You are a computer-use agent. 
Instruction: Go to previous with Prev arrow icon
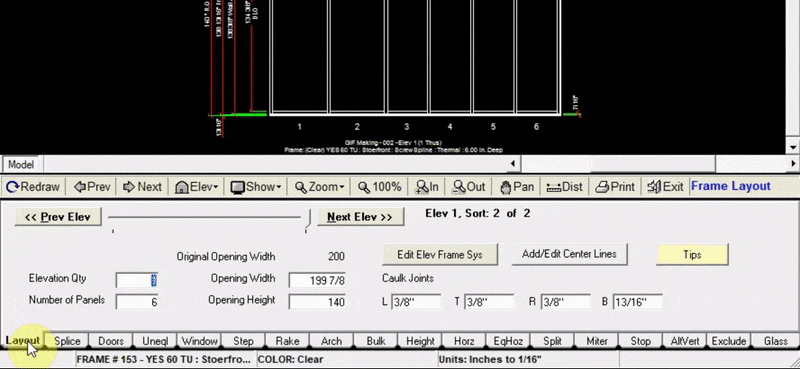pyautogui.click(x=79, y=187)
